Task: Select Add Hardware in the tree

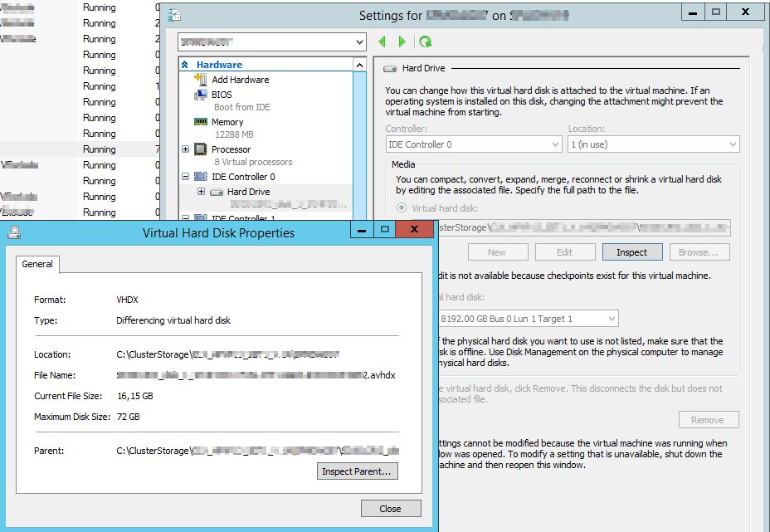Action: click(x=240, y=80)
